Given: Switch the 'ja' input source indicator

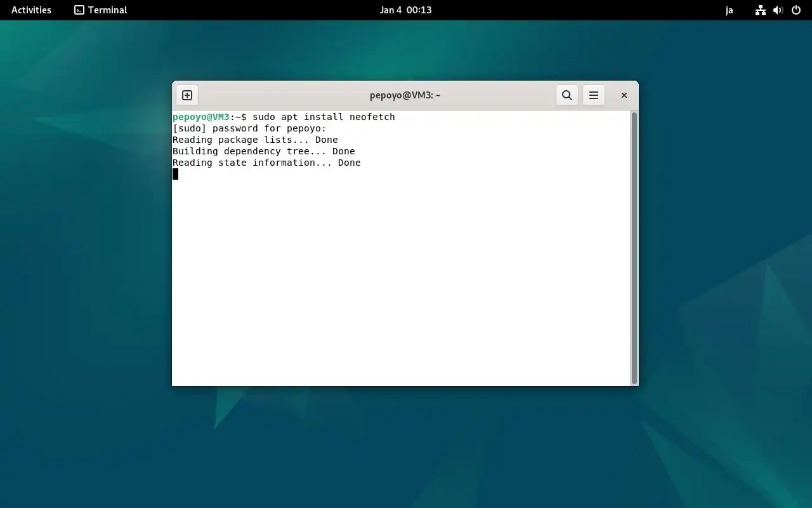Looking at the screenshot, I should (x=729, y=10).
